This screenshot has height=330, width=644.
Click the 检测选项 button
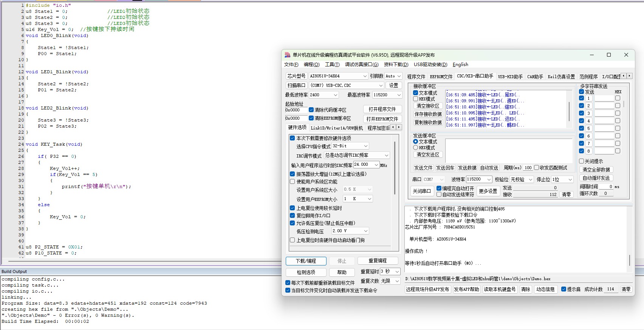coord(306,272)
